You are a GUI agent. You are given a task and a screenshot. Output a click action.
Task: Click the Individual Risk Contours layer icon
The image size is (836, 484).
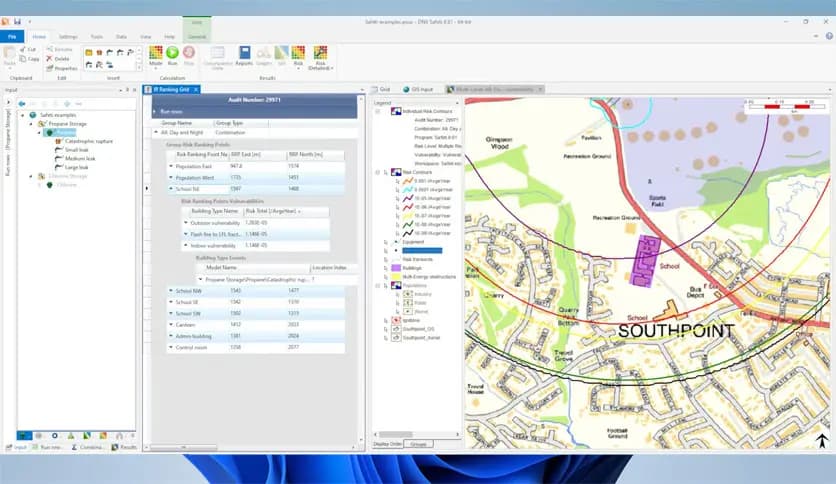pyautogui.click(x=396, y=111)
